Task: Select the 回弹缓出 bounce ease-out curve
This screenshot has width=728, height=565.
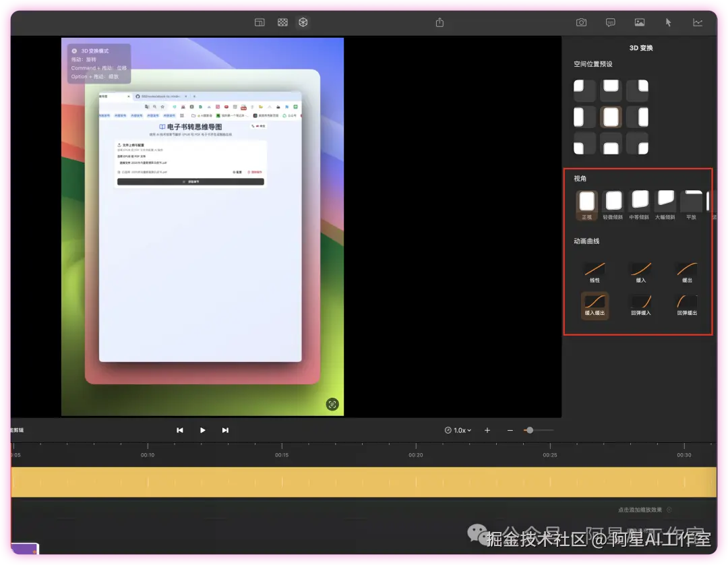Action: pos(687,305)
